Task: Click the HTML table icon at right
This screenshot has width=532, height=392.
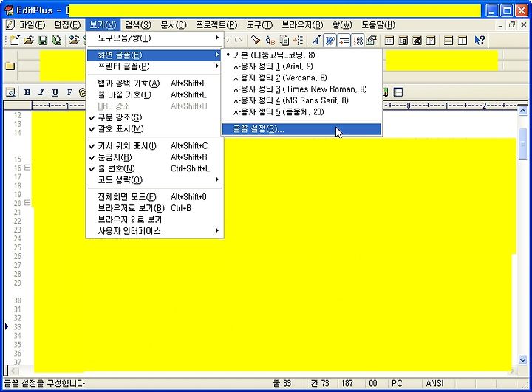Action: pos(398,92)
